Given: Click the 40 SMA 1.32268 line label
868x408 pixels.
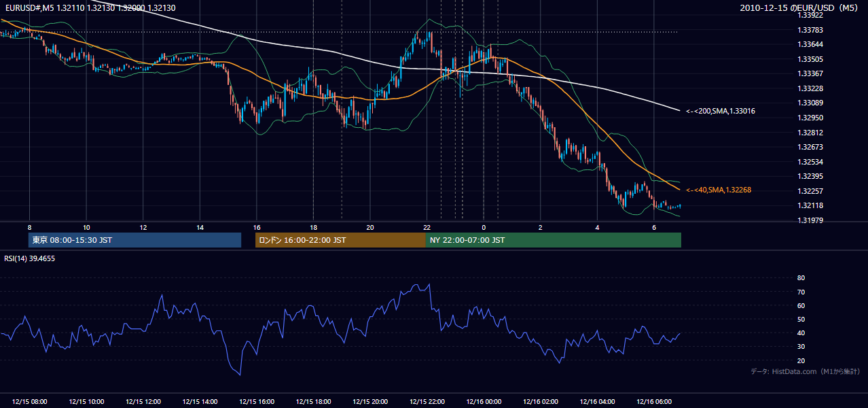Looking at the screenshot, I should (x=719, y=190).
